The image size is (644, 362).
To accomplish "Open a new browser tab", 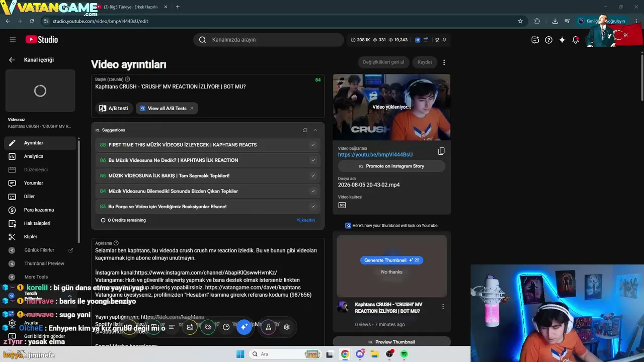I will (x=178, y=7).
